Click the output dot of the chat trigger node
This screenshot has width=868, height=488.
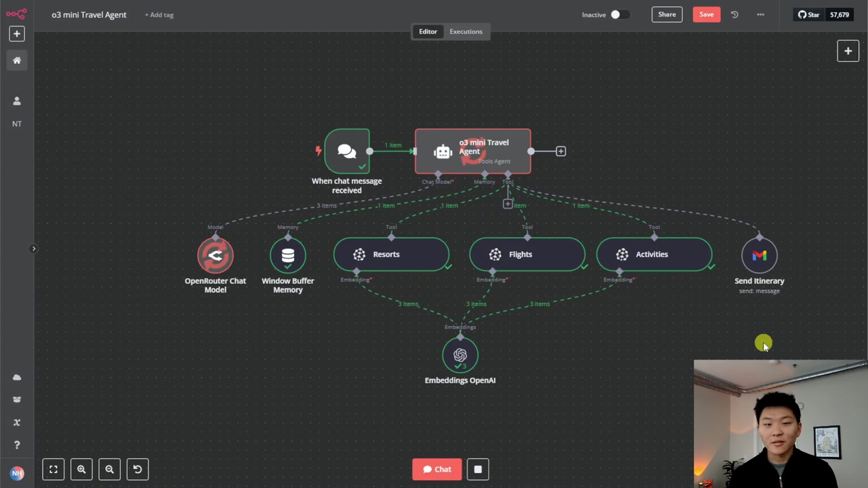click(369, 151)
